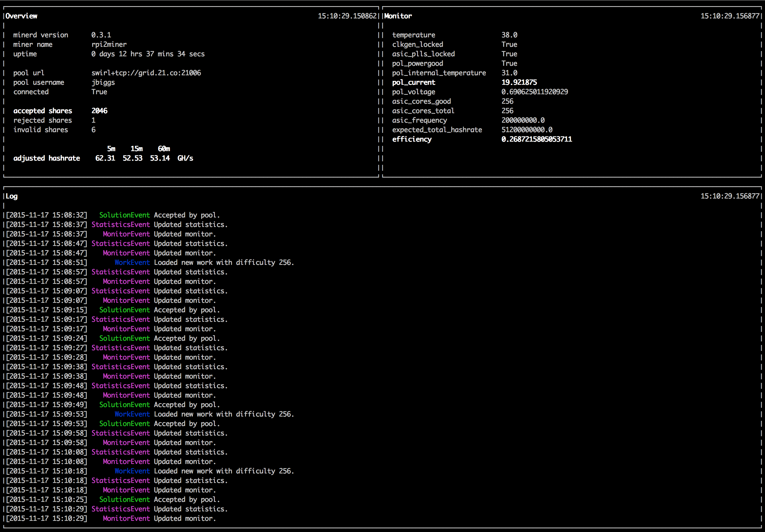Select the pol_current value 19.921875
This screenshot has height=532, width=765.
point(519,82)
